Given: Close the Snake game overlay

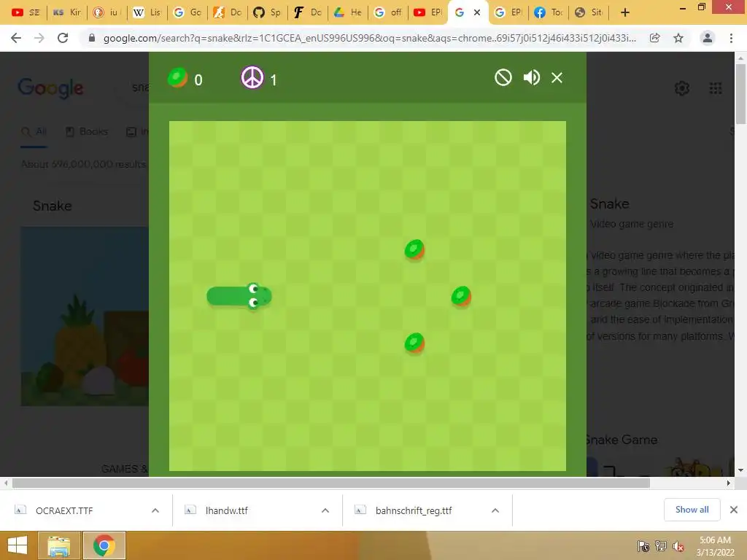Looking at the screenshot, I should coord(557,77).
